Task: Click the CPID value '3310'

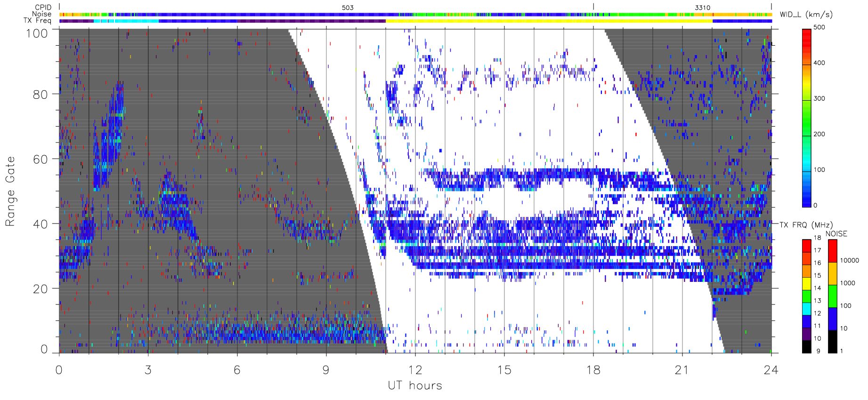Action: tap(702, 8)
